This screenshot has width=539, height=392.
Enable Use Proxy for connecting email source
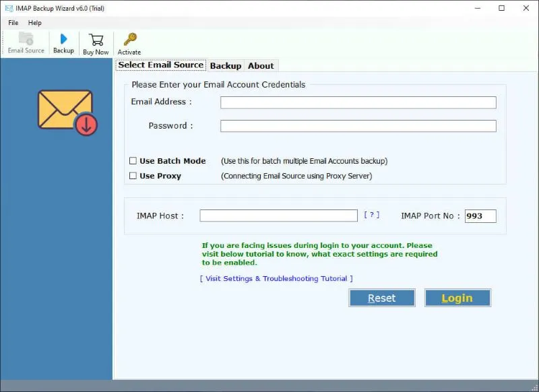[x=132, y=176]
